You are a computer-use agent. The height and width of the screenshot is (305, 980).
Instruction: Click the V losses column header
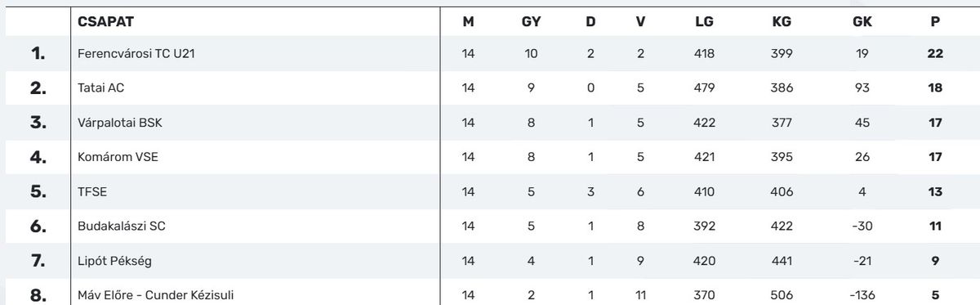(x=640, y=22)
